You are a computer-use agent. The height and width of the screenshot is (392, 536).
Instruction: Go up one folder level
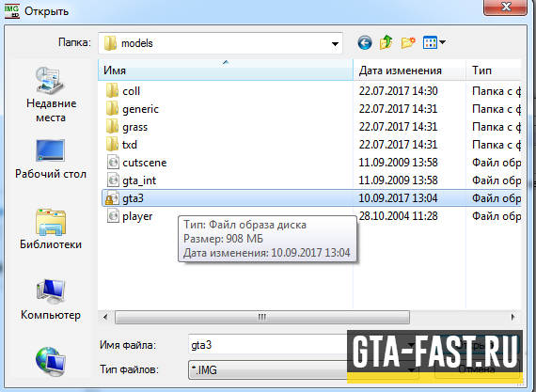coord(386,42)
